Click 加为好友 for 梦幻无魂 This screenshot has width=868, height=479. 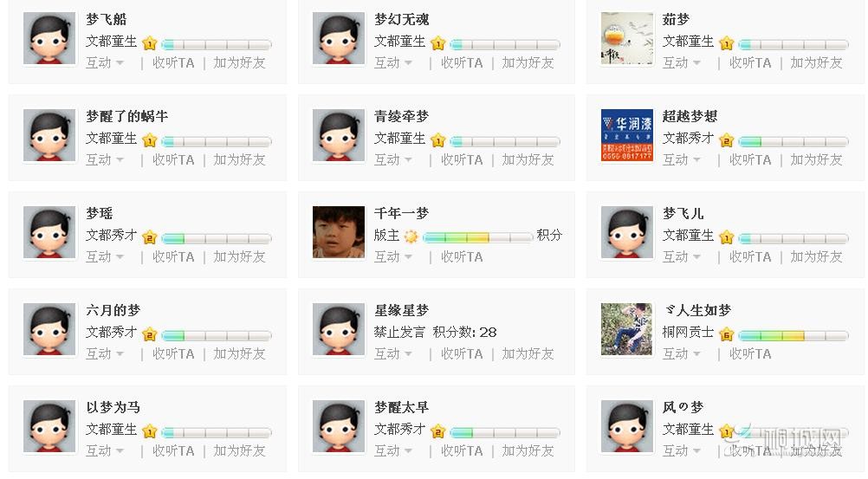click(x=528, y=63)
